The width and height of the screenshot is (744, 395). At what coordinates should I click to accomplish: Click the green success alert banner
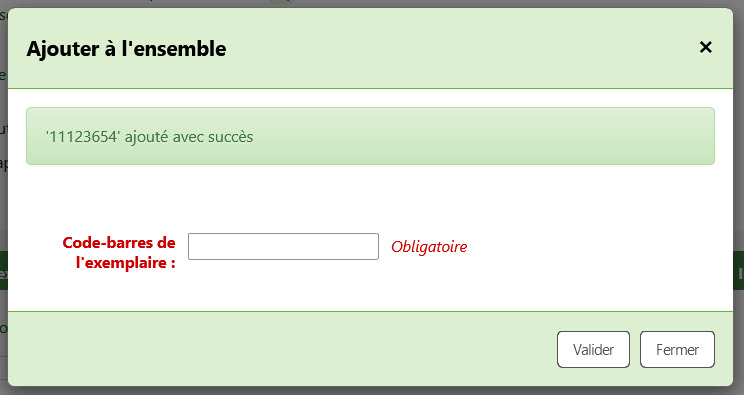(x=370, y=136)
